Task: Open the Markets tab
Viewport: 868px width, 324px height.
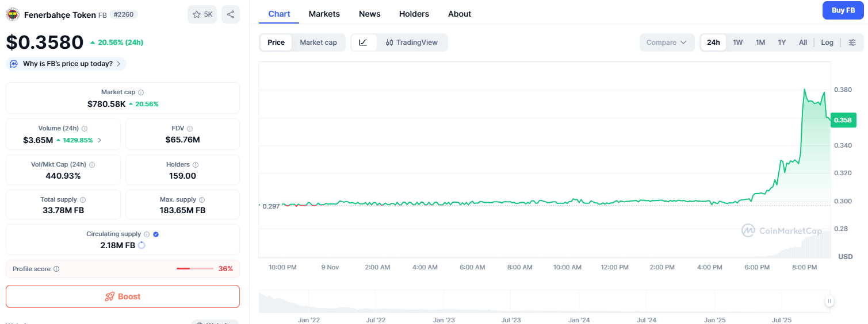Action: pyautogui.click(x=324, y=14)
